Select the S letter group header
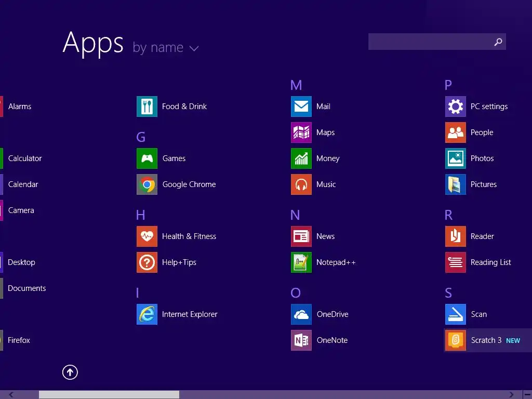The image size is (532, 399). [448, 292]
